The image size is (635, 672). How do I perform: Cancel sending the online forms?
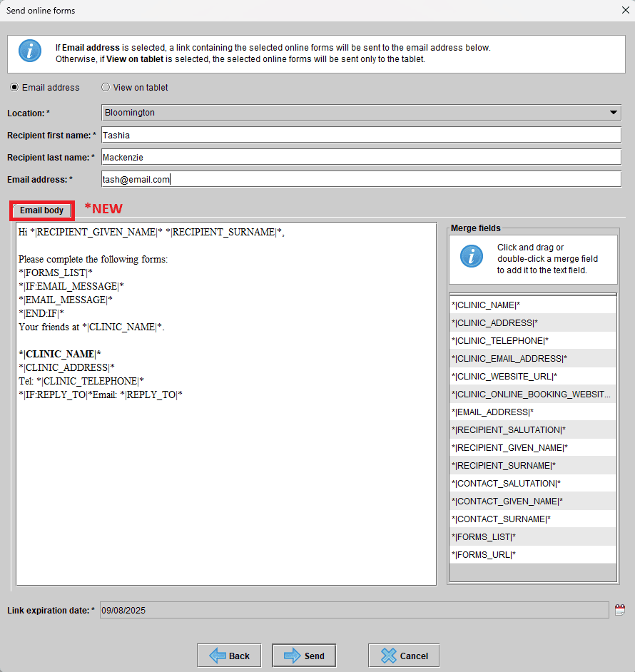pos(404,656)
